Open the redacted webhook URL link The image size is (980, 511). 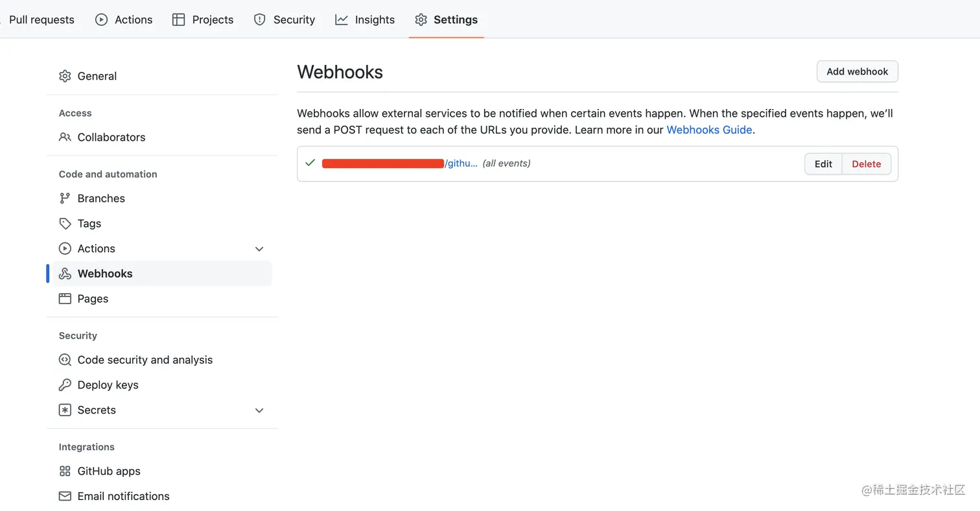[x=399, y=163]
